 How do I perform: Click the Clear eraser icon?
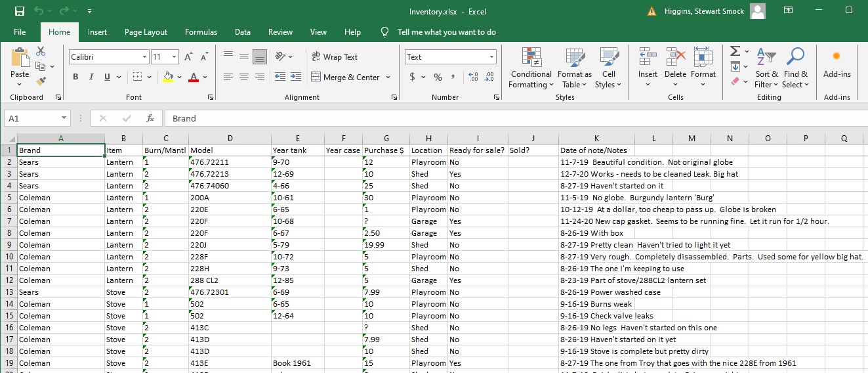pos(735,81)
